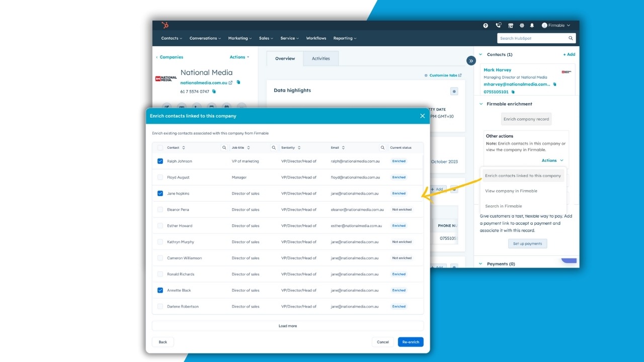Expand the Payments (0) section
This screenshot has height=362, width=644.
(481, 263)
